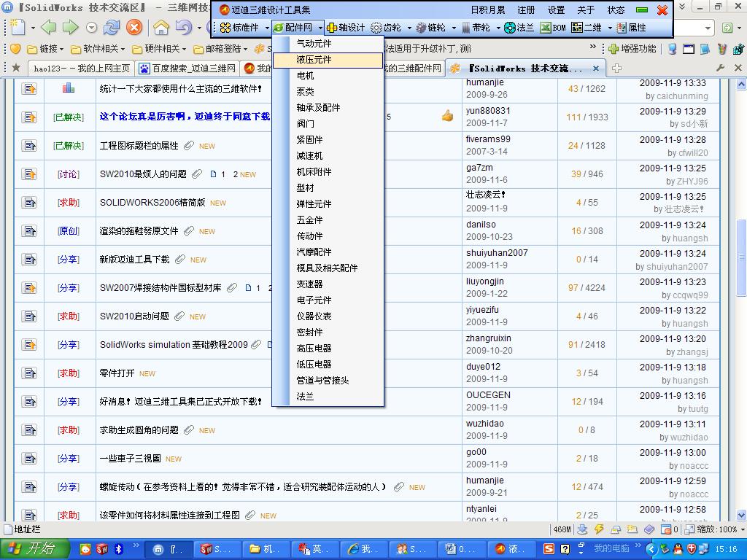Click the wrench icon by tab bar
The width and height of the screenshot is (747, 560).
[720, 68]
